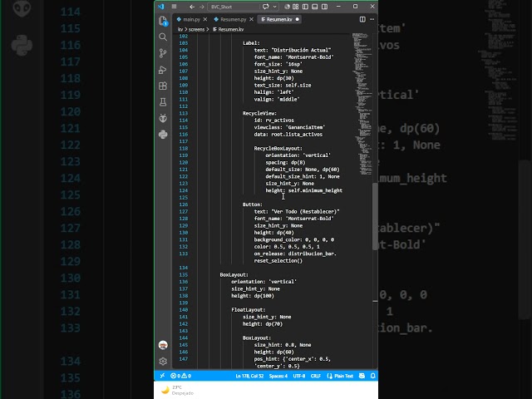Open the alien-face extension icon in activity bar
Viewport: 532px width, 399px height.
(163, 118)
